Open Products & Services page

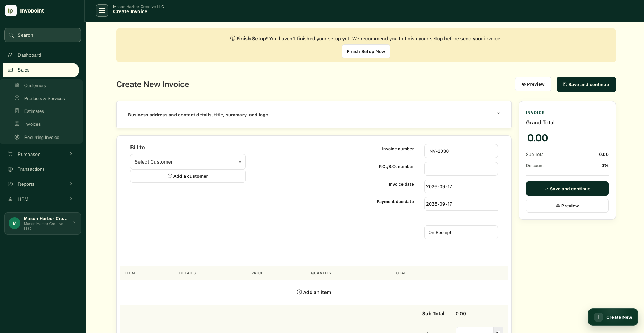(44, 98)
